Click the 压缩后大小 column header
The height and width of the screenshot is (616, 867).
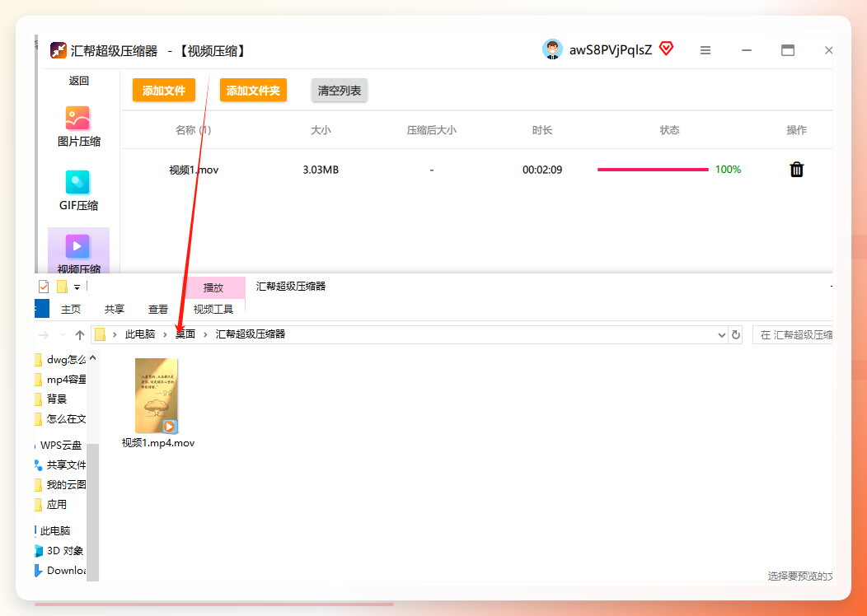click(431, 130)
